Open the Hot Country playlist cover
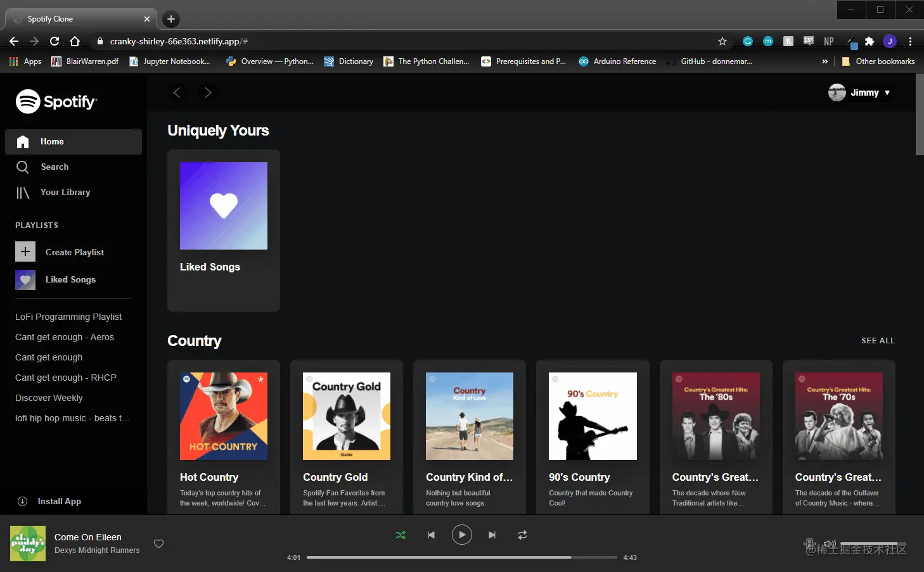Viewport: 924px width, 572px height. 224,416
